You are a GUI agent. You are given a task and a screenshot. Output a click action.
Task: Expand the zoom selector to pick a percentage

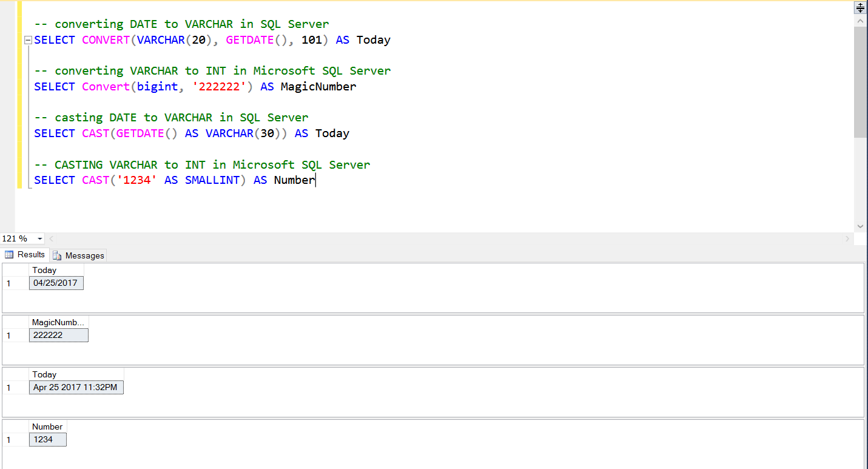(x=39, y=238)
